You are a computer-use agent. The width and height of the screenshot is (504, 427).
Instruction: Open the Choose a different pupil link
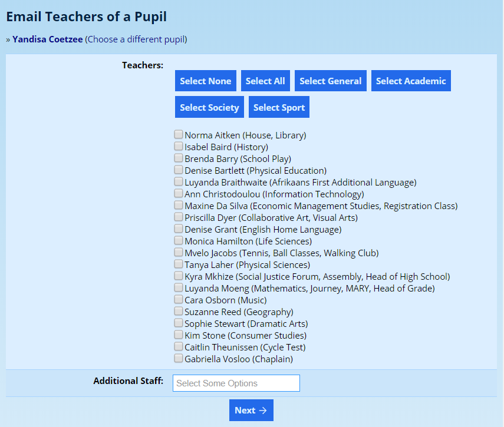(x=136, y=39)
